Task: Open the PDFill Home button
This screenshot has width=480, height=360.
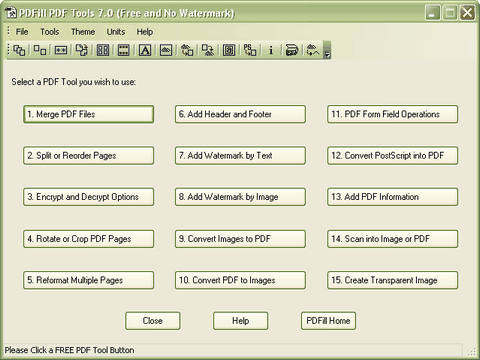Action: (328, 321)
